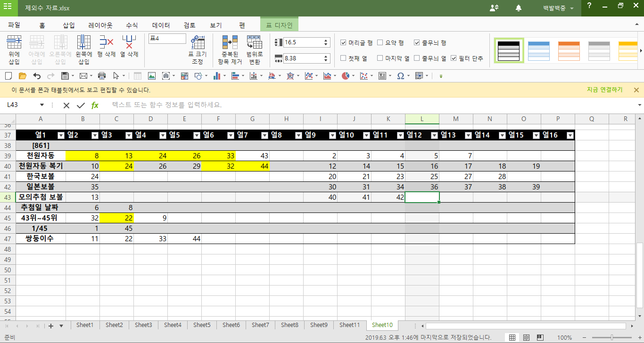This screenshot has width=644, height=343.
Task: Switch to the Sheet1 tab
Action: (85, 325)
